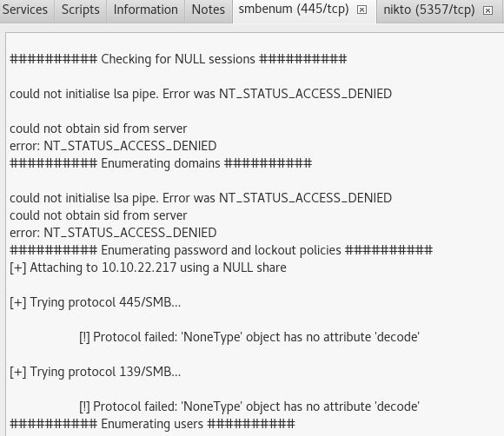View the nikto (5357/tcp) tab
Viewport: 504px width, 436px height.
[x=429, y=10]
